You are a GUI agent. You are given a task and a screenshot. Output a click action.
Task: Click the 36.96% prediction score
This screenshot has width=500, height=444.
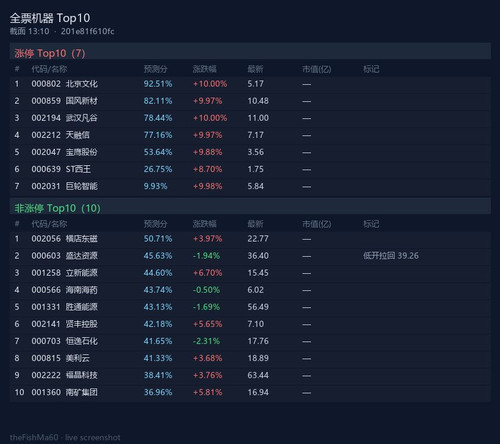tap(158, 392)
